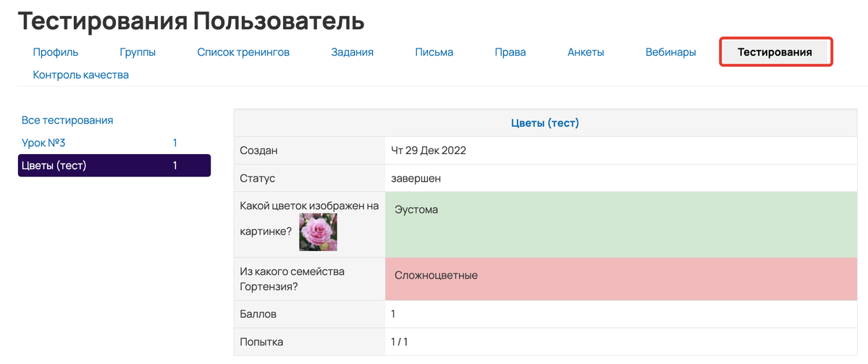Screen dimensions: 868x364
Task: Open the Контроль качества tab
Action: click(81, 75)
